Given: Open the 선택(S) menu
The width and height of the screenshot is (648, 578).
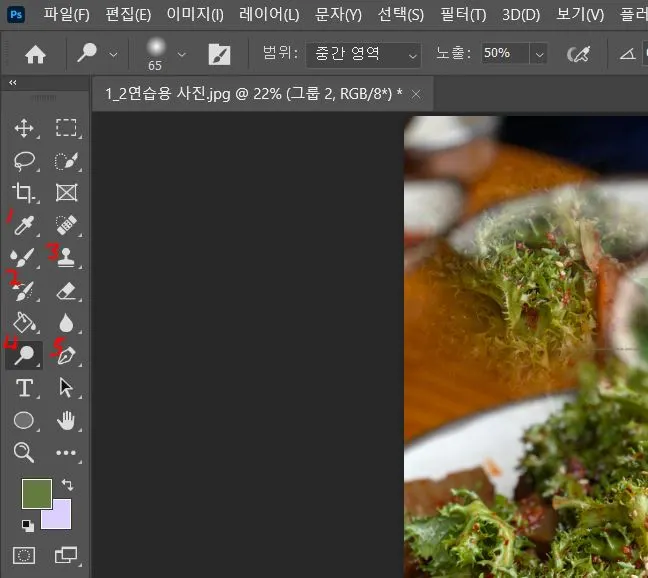Looking at the screenshot, I should pos(400,15).
